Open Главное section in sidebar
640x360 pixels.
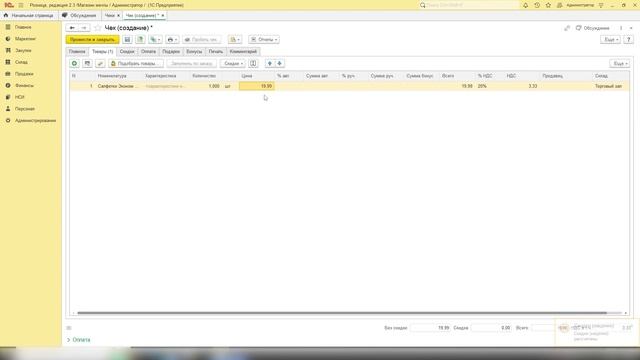coord(23,27)
